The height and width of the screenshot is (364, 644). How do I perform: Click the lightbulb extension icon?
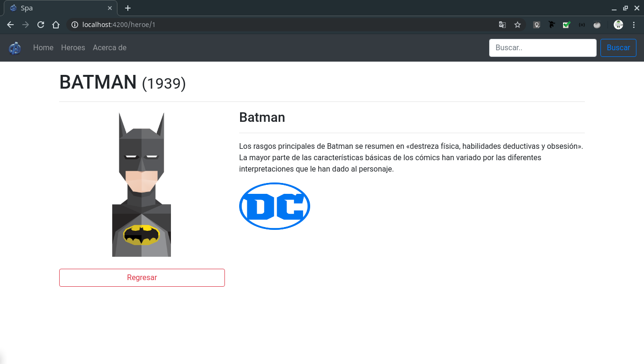coord(537,25)
